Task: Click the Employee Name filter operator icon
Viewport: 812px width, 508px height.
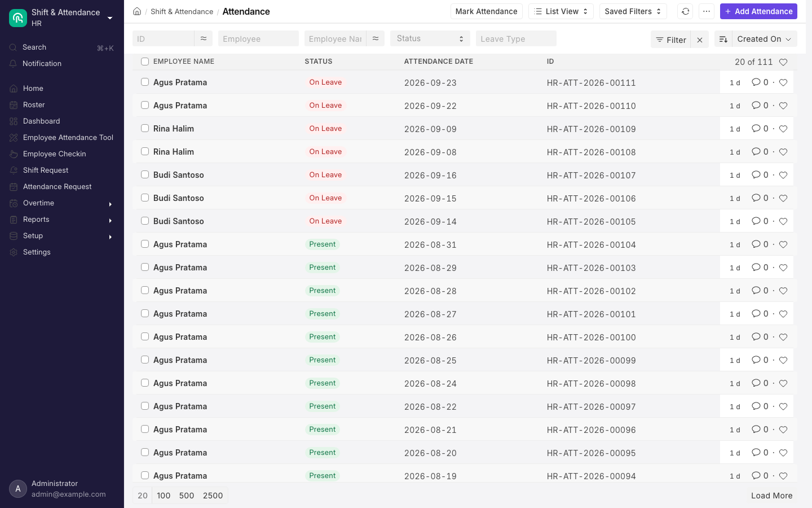Action: click(376, 38)
